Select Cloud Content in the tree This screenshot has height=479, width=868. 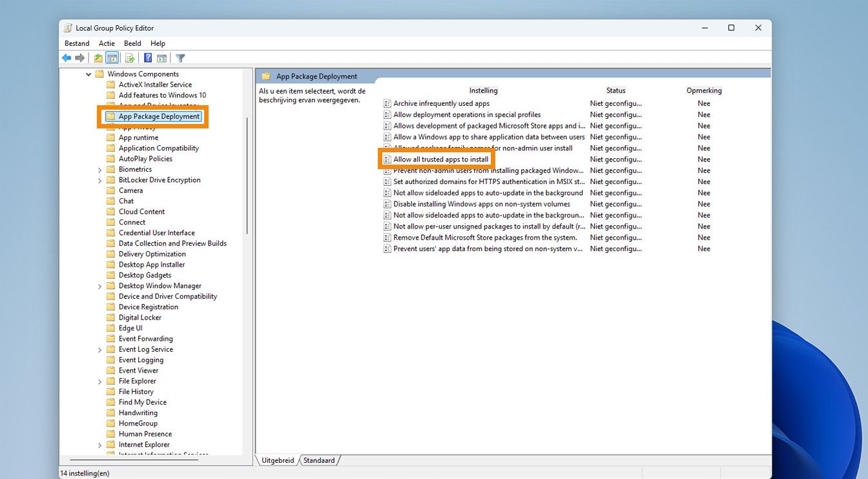[x=141, y=211]
